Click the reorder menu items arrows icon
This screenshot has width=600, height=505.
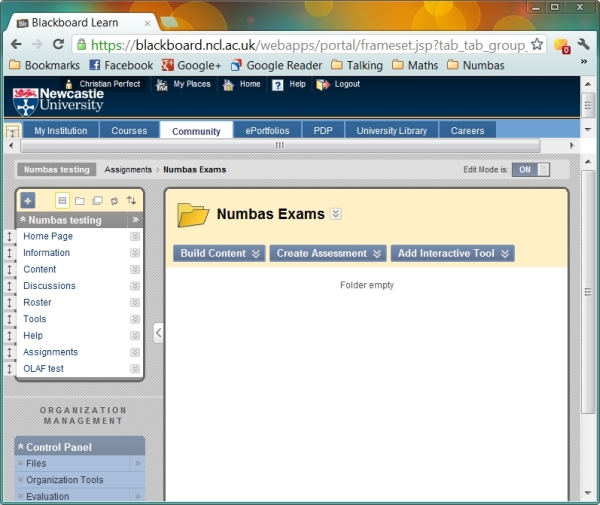tap(131, 200)
